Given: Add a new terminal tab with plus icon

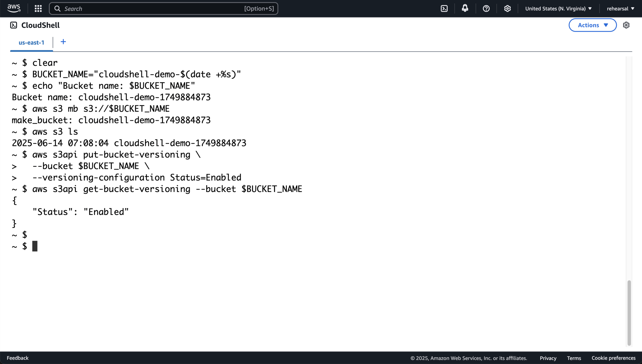Looking at the screenshot, I should point(63,42).
